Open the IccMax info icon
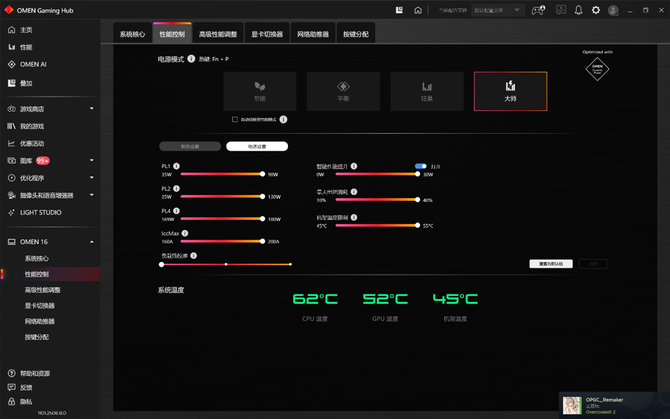 (x=185, y=233)
